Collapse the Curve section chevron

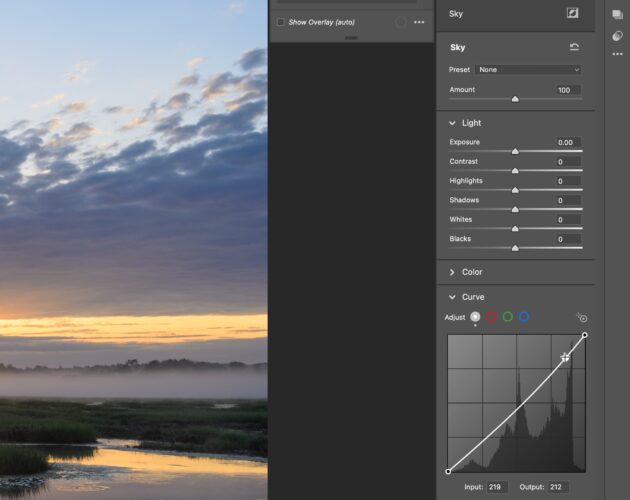click(x=452, y=297)
